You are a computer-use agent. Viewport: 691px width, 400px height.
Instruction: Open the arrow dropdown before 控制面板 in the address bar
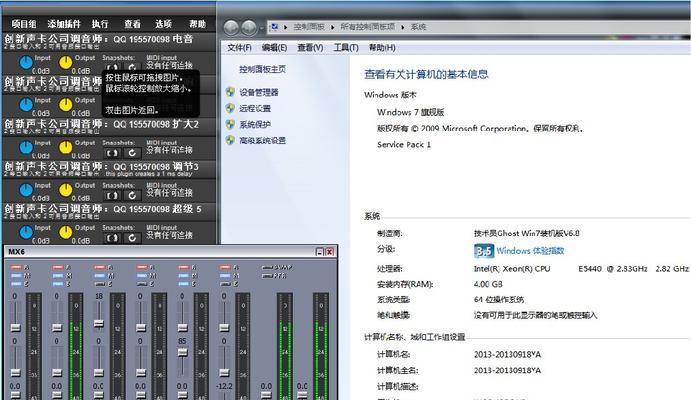click(286, 27)
